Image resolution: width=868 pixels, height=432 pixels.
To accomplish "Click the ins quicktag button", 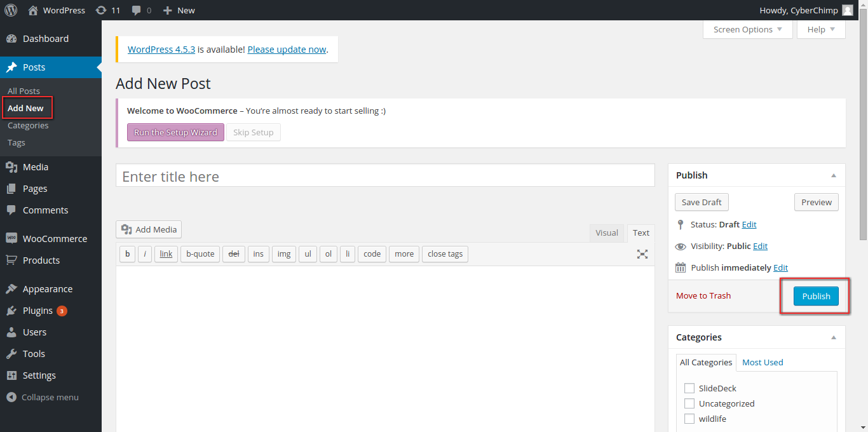I will [x=258, y=254].
